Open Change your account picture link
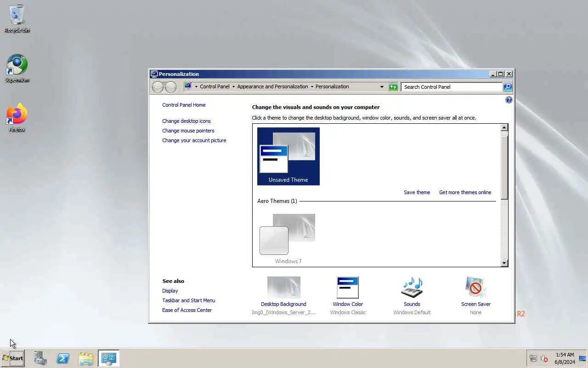The width and height of the screenshot is (588, 368). pos(194,140)
